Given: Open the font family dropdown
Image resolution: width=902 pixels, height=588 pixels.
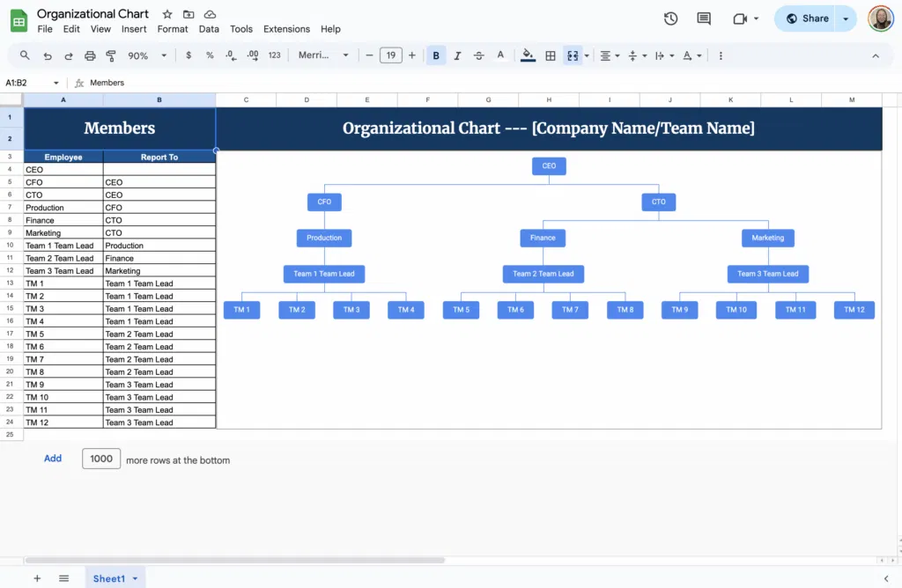Looking at the screenshot, I should (x=322, y=55).
